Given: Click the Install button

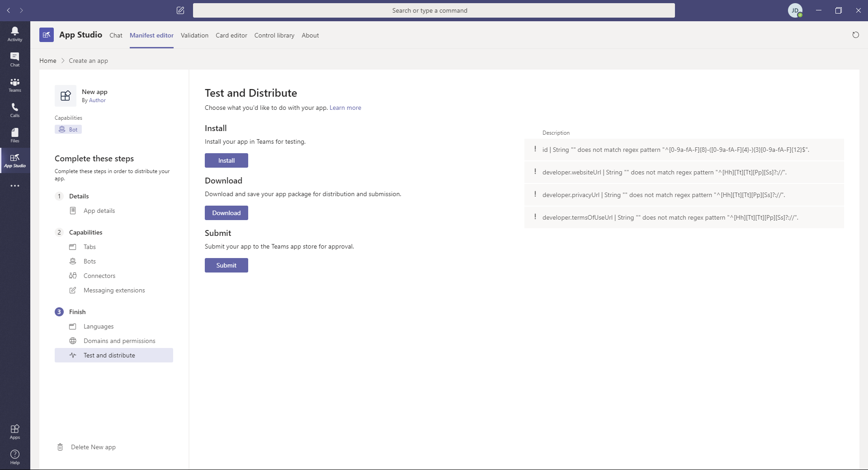Looking at the screenshot, I should [x=226, y=160].
